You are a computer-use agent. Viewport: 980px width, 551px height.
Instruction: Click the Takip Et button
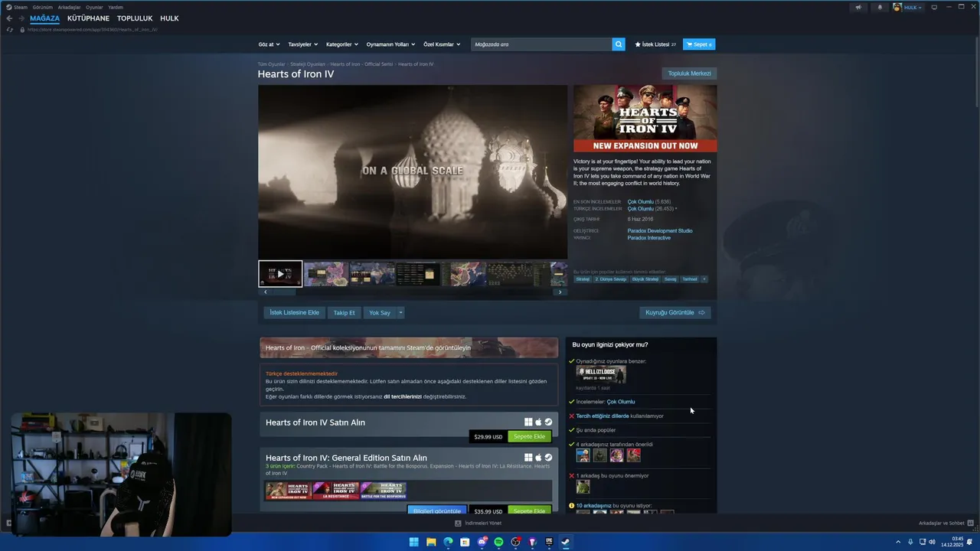[x=344, y=312]
